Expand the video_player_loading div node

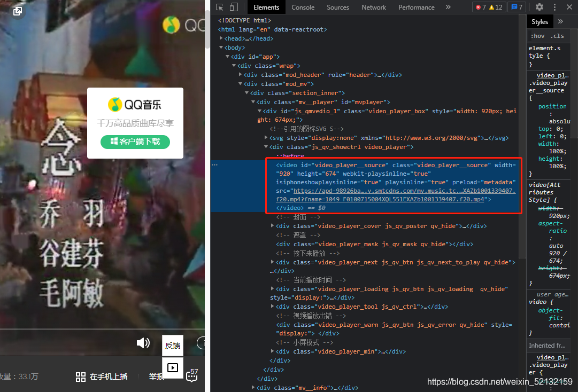[x=272, y=289]
